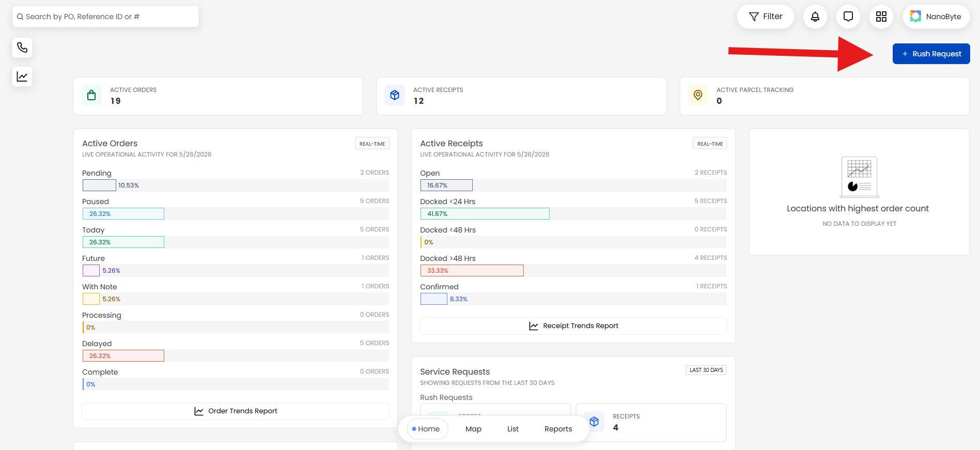980x450 pixels.
Task: Open the NanoByte account menu
Action: [936, 17]
